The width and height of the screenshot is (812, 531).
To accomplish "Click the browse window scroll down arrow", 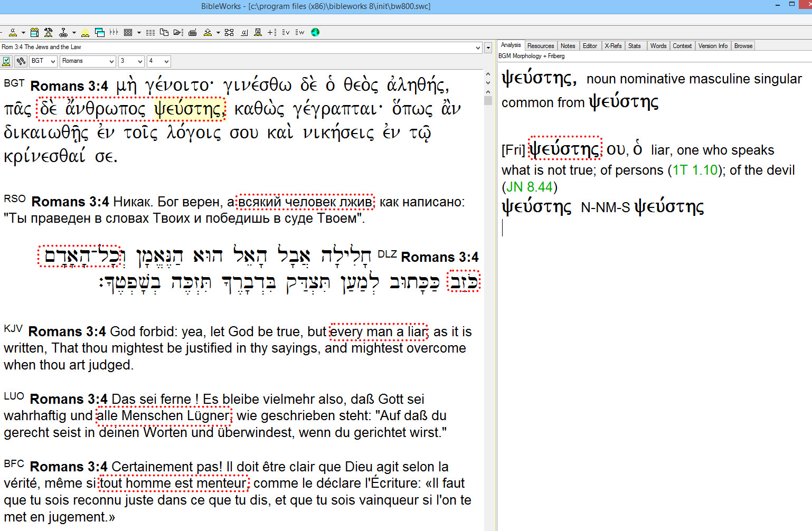I will [x=488, y=83].
